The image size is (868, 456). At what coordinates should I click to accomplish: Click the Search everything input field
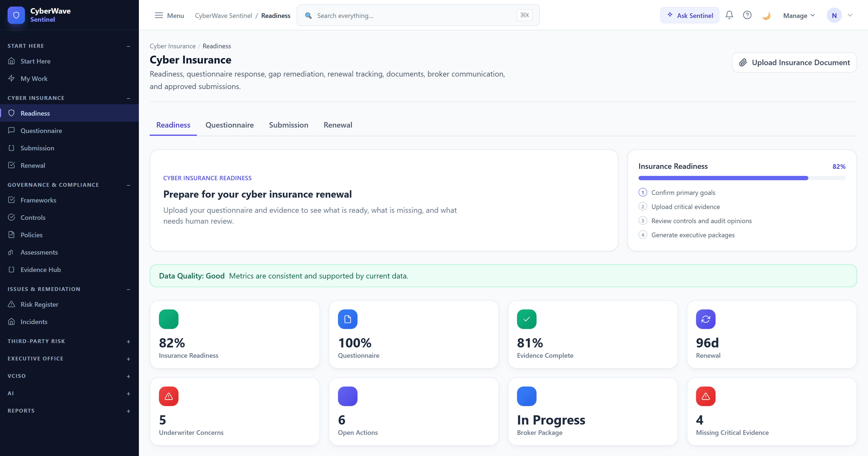pos(418,15)
